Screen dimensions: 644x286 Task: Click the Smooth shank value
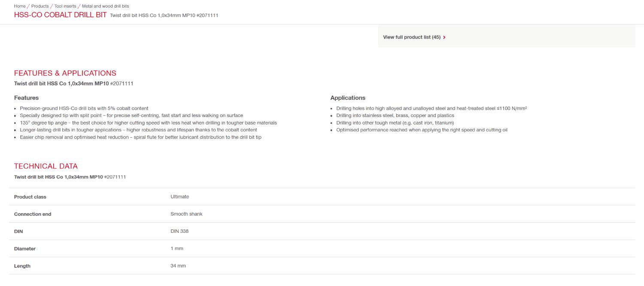coord(186,214)
